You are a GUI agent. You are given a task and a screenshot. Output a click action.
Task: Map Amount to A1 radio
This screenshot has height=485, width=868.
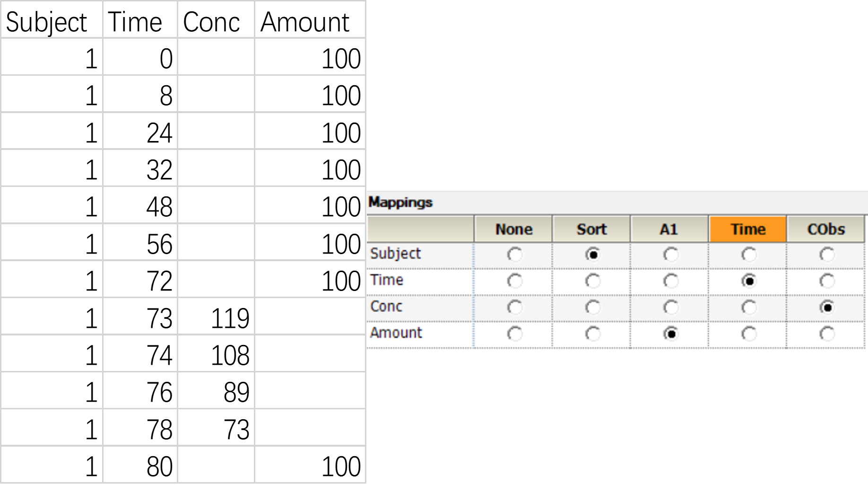click(x=670, y=334)
